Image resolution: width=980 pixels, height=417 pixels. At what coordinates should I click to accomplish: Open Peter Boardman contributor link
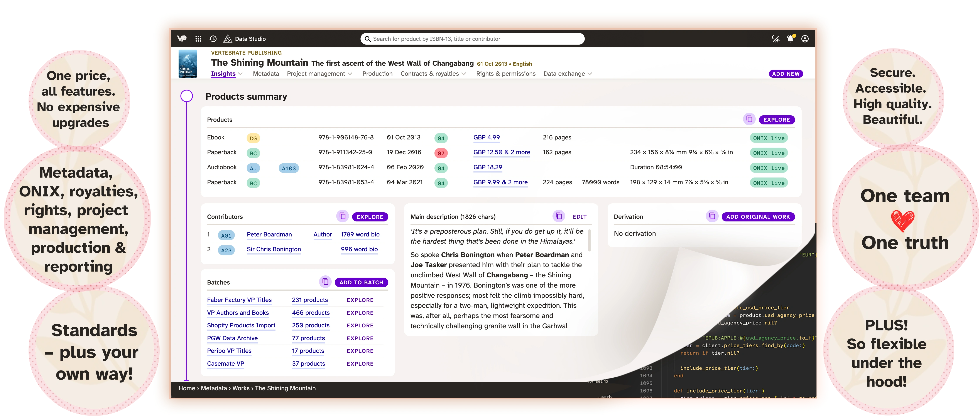click(x=269, y=234)
